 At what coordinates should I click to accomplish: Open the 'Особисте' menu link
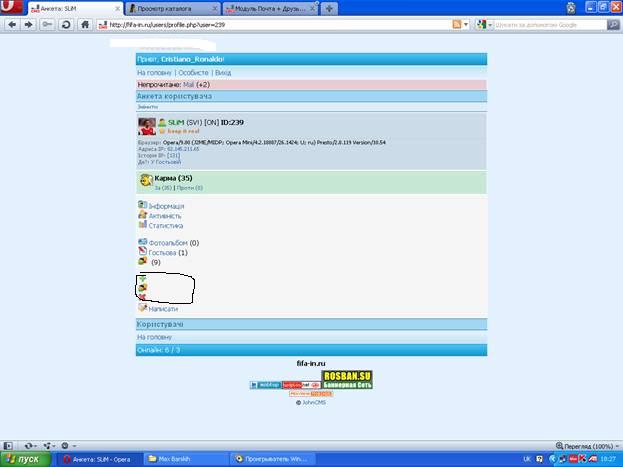tap(193, 73)
